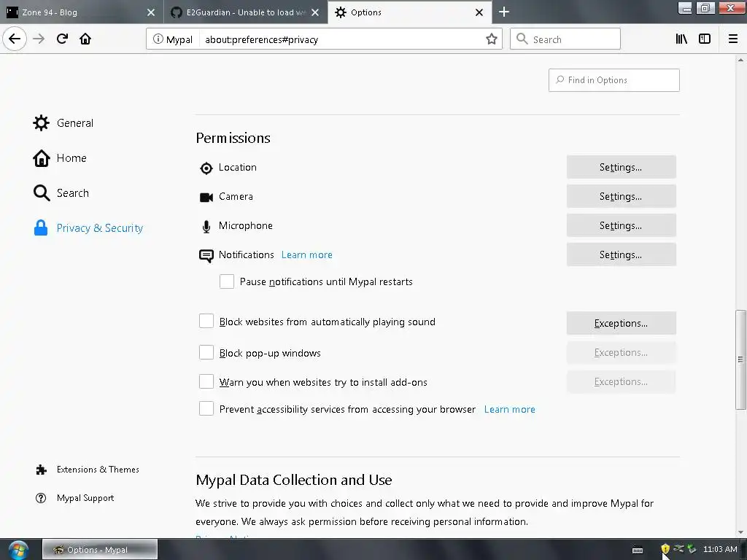Open autoplay sound Exceptions button
Viewport: 747px width, 560px height.
click(x=621, y=323)
